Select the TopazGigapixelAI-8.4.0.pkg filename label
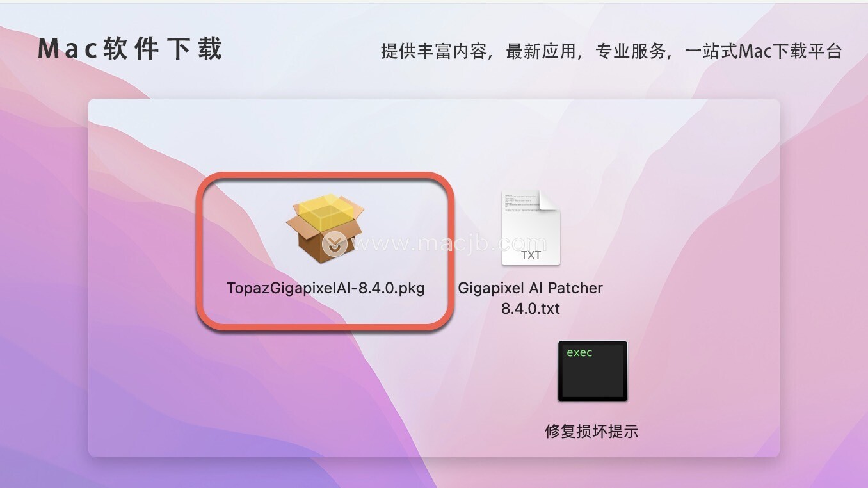 click(326, 288)
